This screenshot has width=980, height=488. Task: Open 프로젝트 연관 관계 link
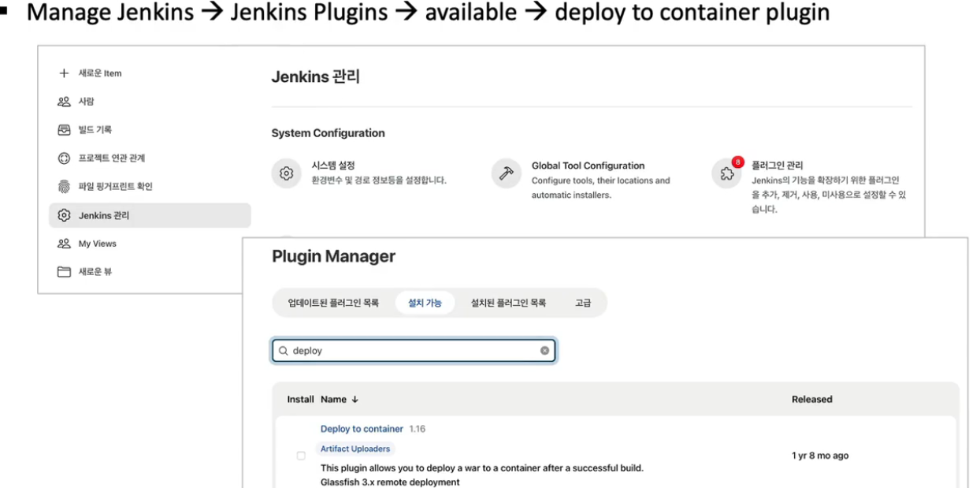(112, 158)
